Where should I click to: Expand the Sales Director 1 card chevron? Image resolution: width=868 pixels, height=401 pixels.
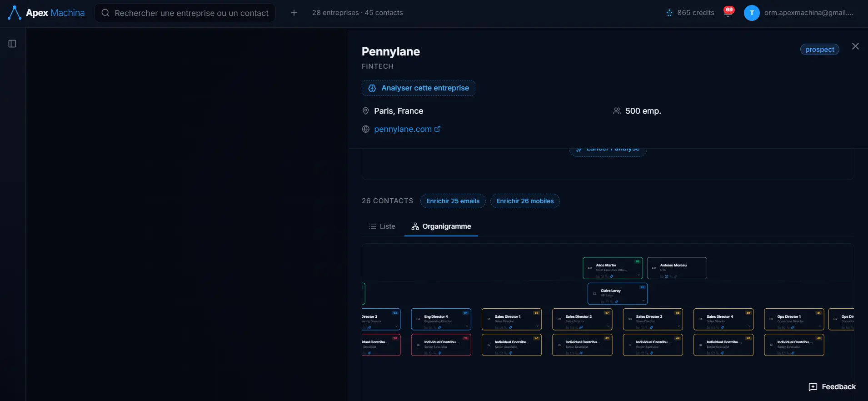[537, 326]
